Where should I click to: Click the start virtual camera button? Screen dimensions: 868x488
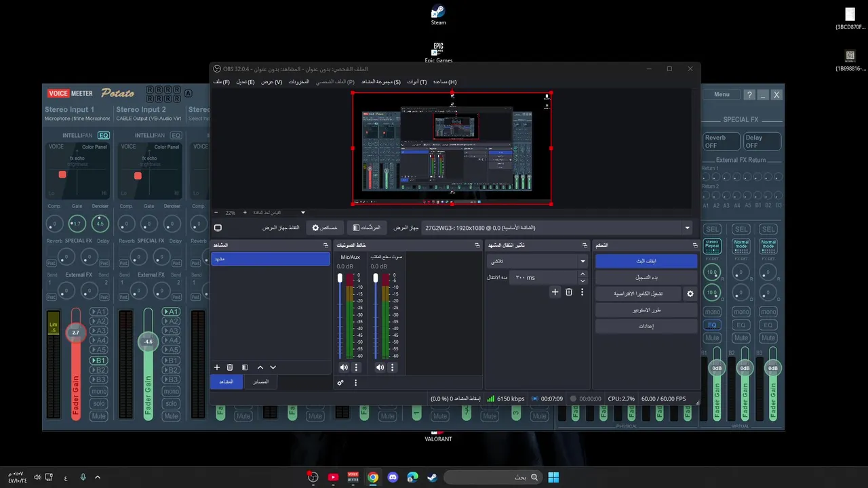pos(638,293)
